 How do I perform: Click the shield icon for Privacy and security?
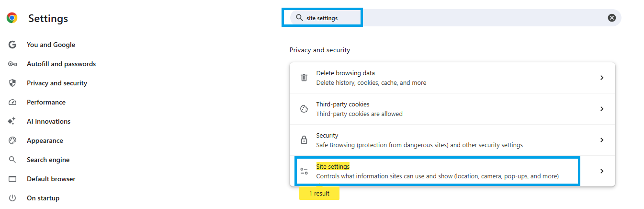(x=12, y=83)
